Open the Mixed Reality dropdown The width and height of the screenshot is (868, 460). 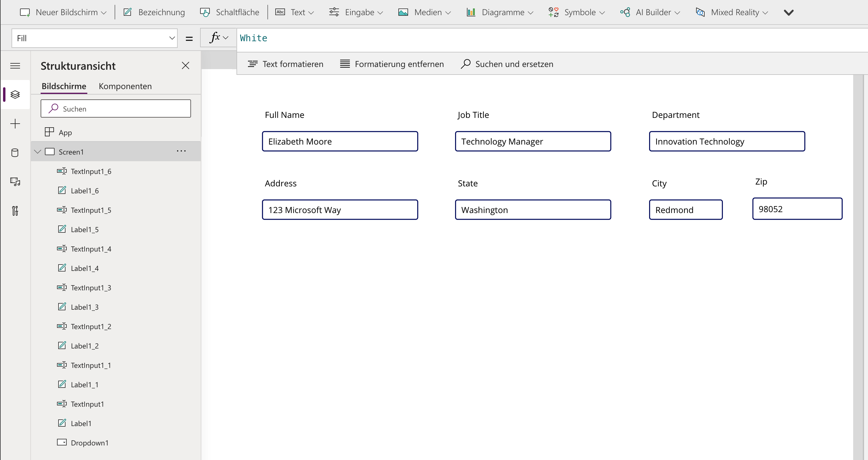(x=732, y=12)
